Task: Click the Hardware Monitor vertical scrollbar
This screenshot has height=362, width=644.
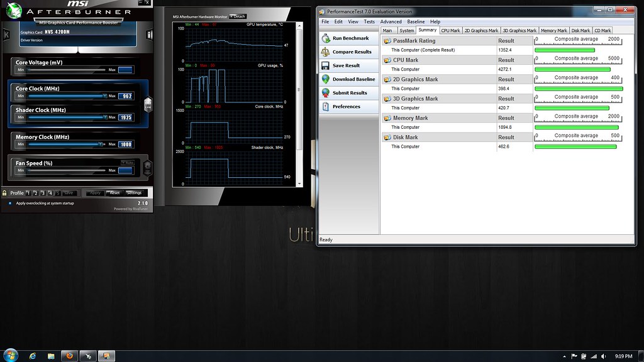Action: click(x=299, y=105)
